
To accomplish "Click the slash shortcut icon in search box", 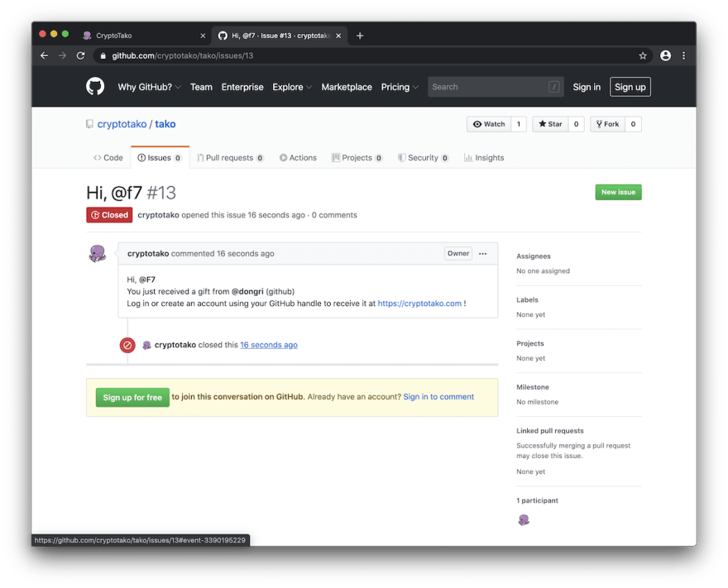I will pyautogui.click(x=553, y=87).
